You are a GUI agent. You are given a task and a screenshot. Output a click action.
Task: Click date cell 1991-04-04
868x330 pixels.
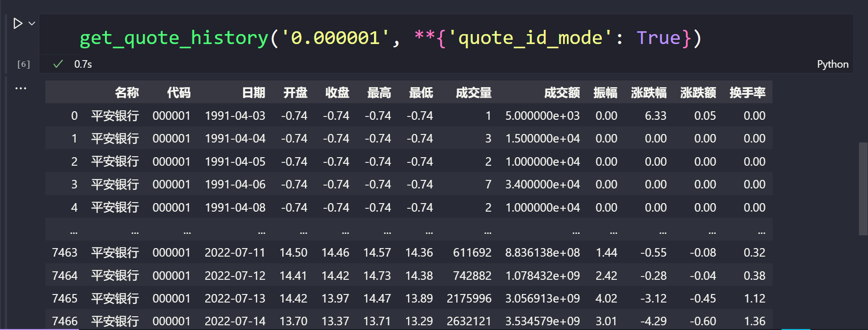235,139
